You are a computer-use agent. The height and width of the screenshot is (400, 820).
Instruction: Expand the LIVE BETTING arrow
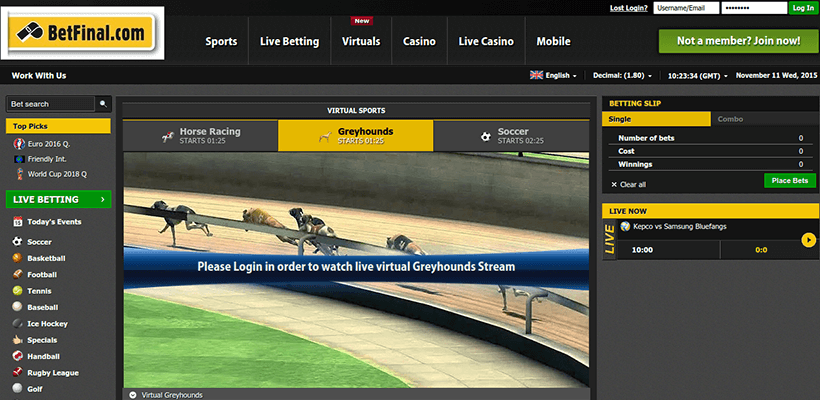coord(102,199)
